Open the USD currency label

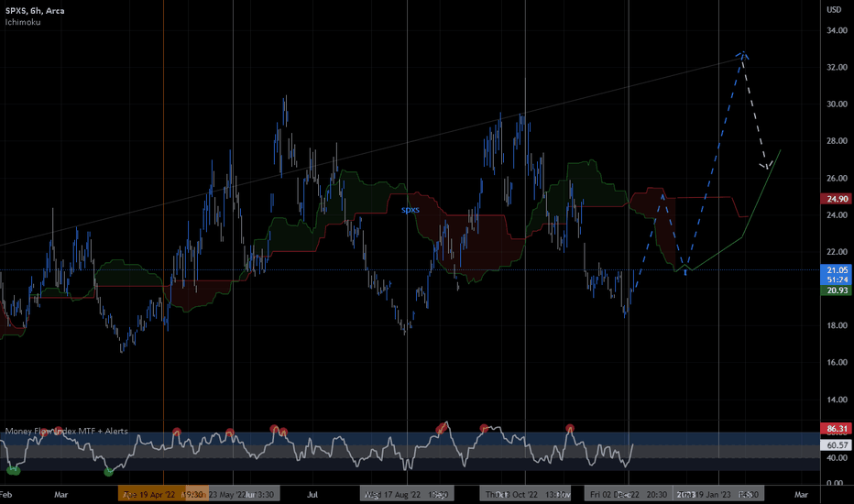(834, 10)
